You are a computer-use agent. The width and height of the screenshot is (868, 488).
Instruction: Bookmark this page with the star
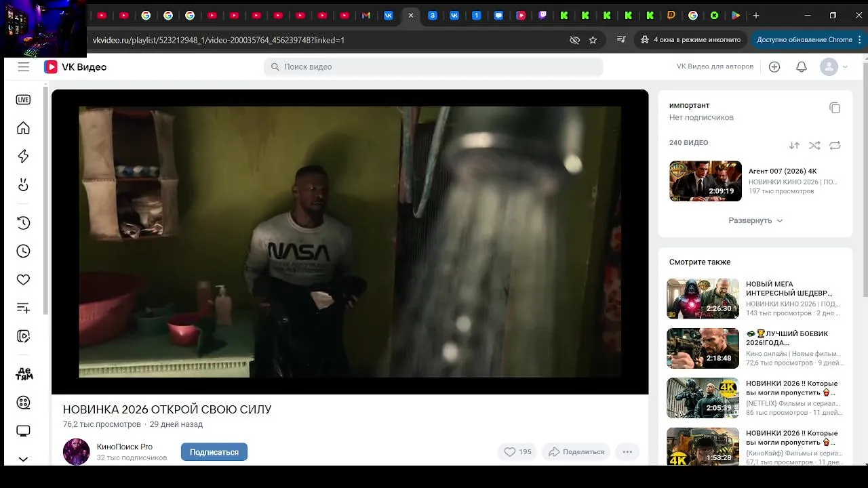pyautogui.click(x=593, y=40)
